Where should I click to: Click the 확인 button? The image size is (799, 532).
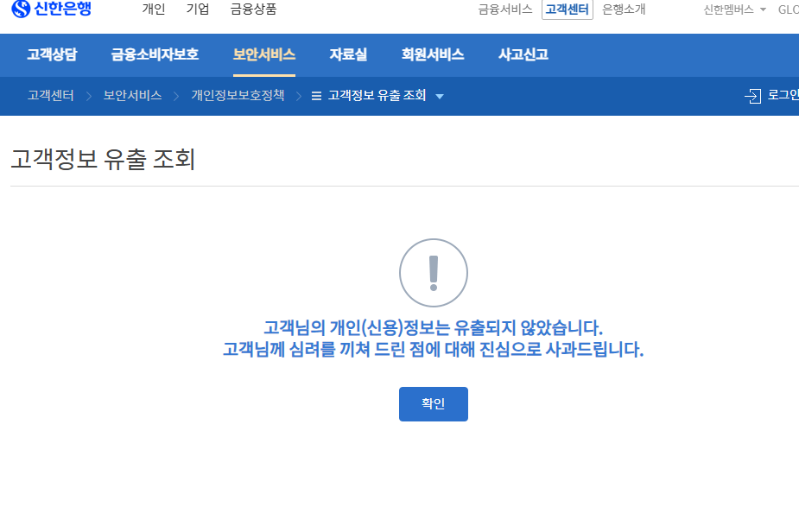tap(433, 404)
